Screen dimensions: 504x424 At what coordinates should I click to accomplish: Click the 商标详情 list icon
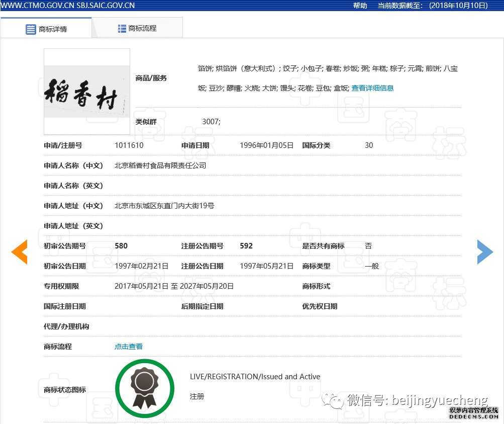tap(31, 29)
